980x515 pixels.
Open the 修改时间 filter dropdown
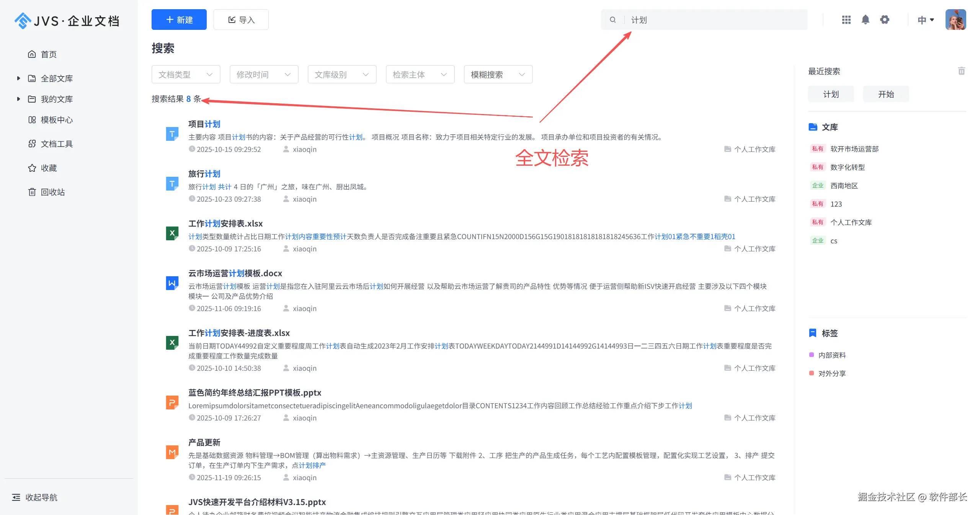pos(264,75)
